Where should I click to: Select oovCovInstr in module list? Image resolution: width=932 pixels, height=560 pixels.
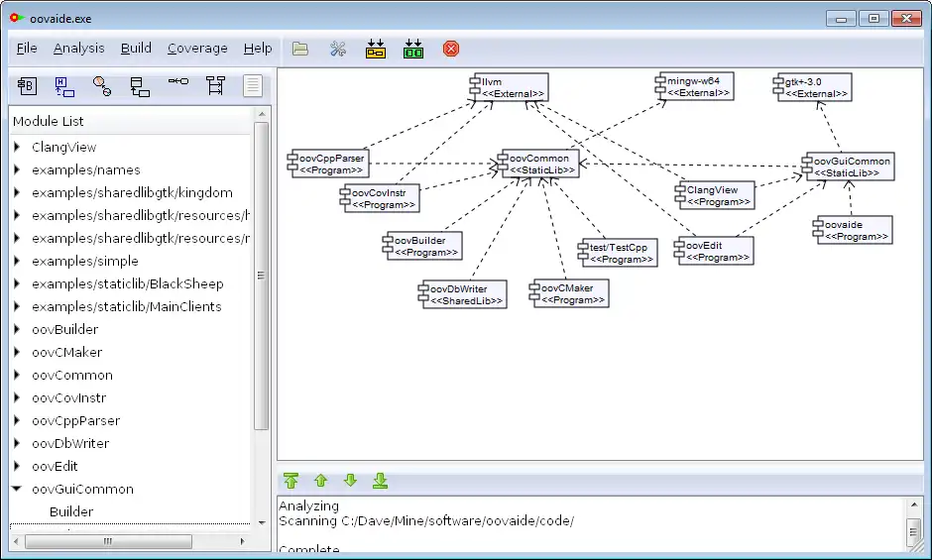[69, 397]
